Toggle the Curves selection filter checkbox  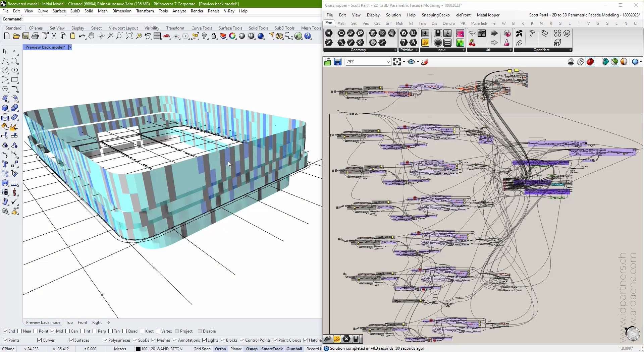coord(40,340)
